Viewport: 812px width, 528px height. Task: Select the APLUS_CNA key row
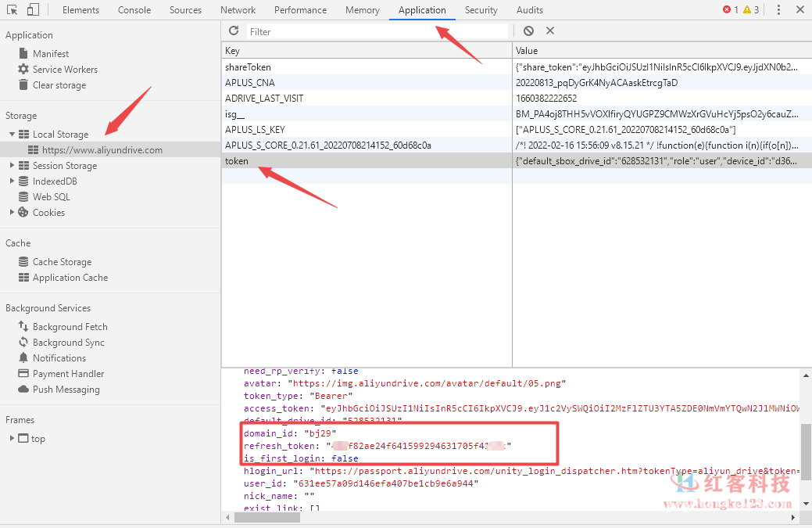pyautogui.click(x=367, y=82)
